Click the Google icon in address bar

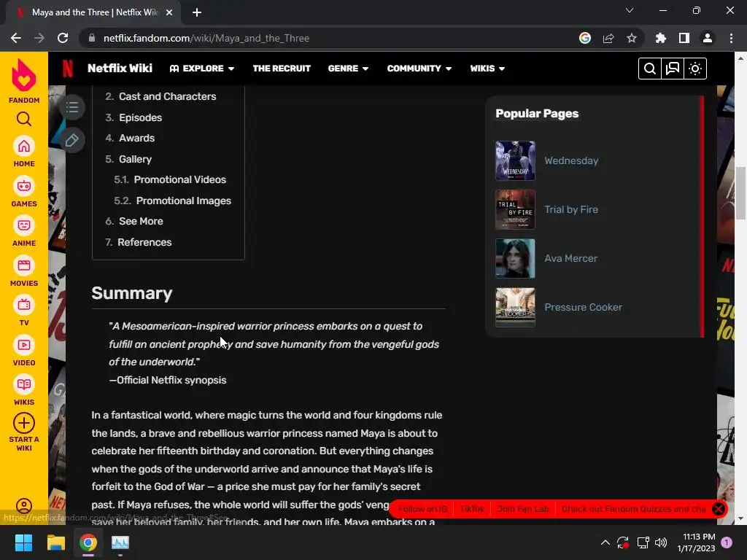point(584,38)
